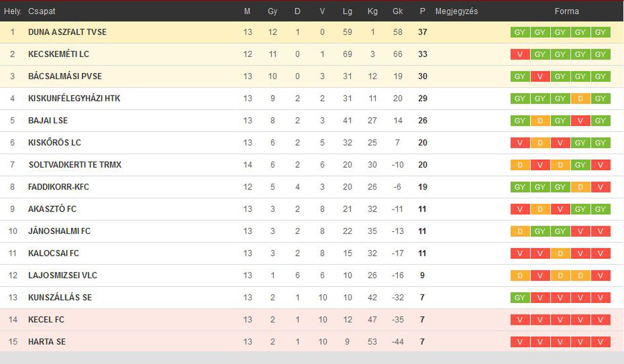Open the AKASZTÓ FC team link

click(52, 209)
